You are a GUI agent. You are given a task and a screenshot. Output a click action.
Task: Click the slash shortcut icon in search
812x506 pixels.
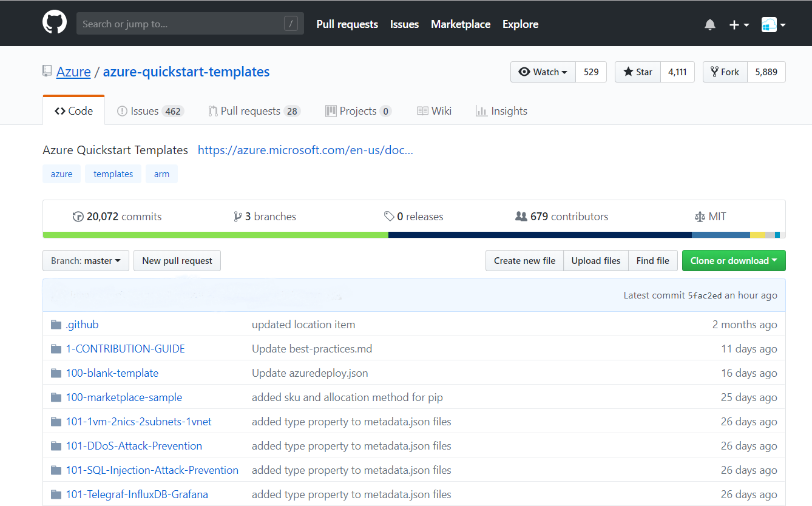click(291, 24)
